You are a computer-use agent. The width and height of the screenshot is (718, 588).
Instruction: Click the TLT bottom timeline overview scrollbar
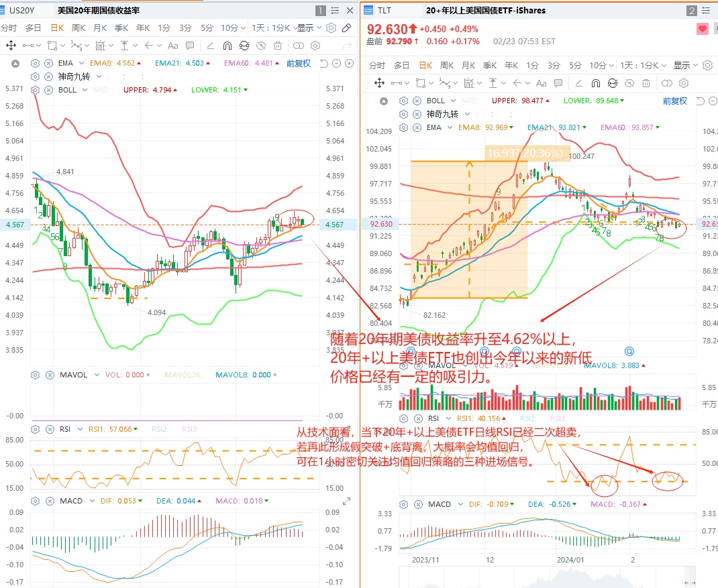pos(547,577)
